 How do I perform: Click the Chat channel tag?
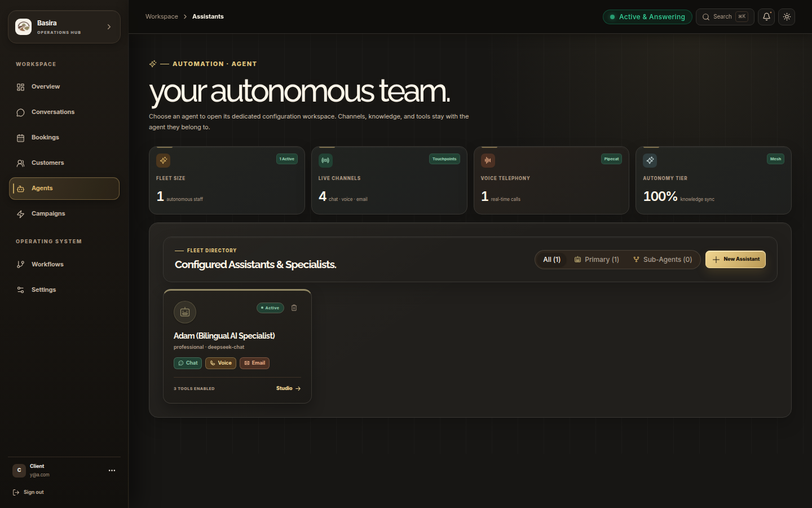pyautogui.click(x=188, y=363)
